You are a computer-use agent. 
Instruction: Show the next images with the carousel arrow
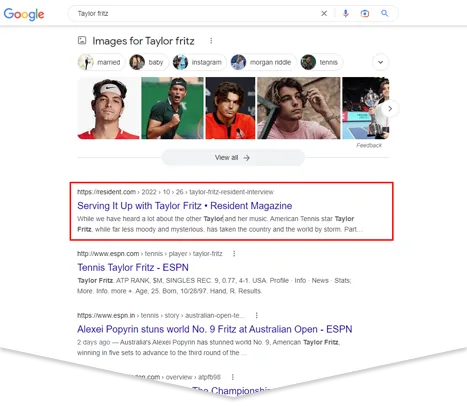pos(390,109)
